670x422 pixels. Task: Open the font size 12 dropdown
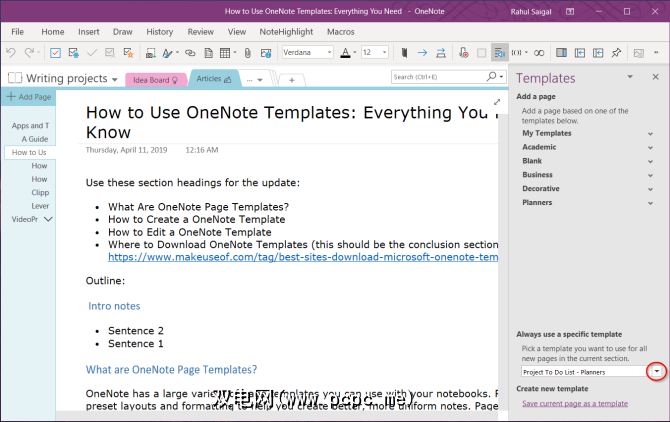pos(385,52)
